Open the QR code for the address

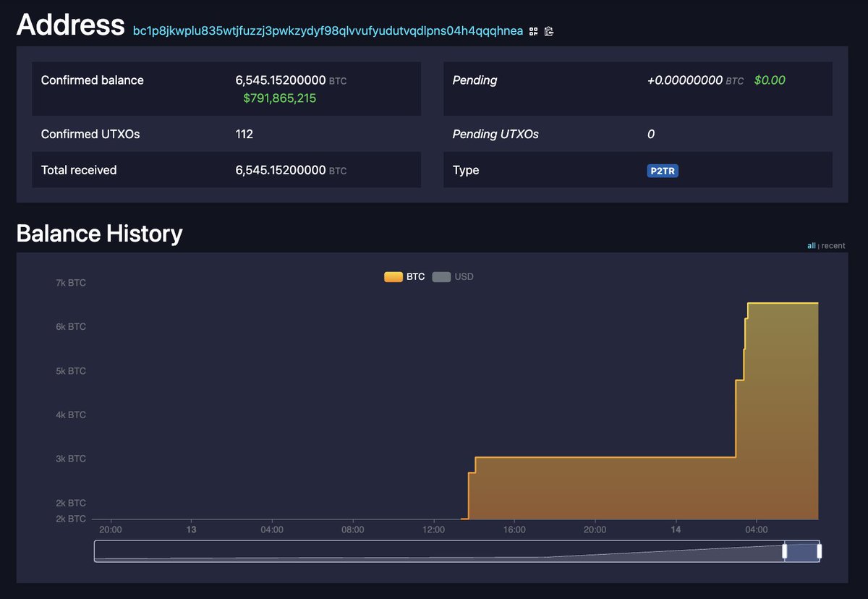[533, 31]
